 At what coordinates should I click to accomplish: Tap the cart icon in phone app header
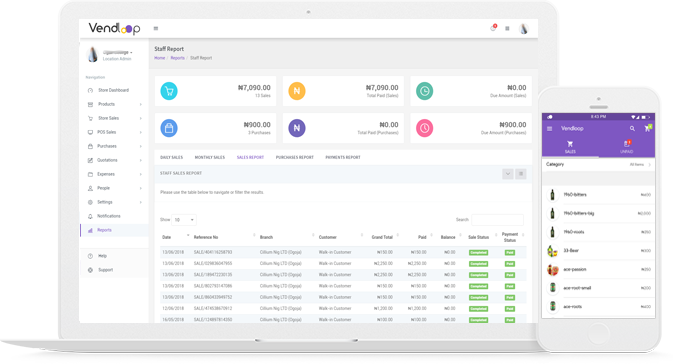pos(647,128)
